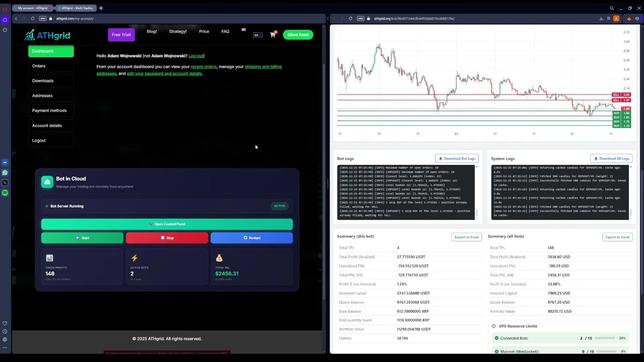Click the Download Bot Logs button
Image resolution: width=644 pixels, height=362 pixels.
pyautogui.click(x=457, y=158)
